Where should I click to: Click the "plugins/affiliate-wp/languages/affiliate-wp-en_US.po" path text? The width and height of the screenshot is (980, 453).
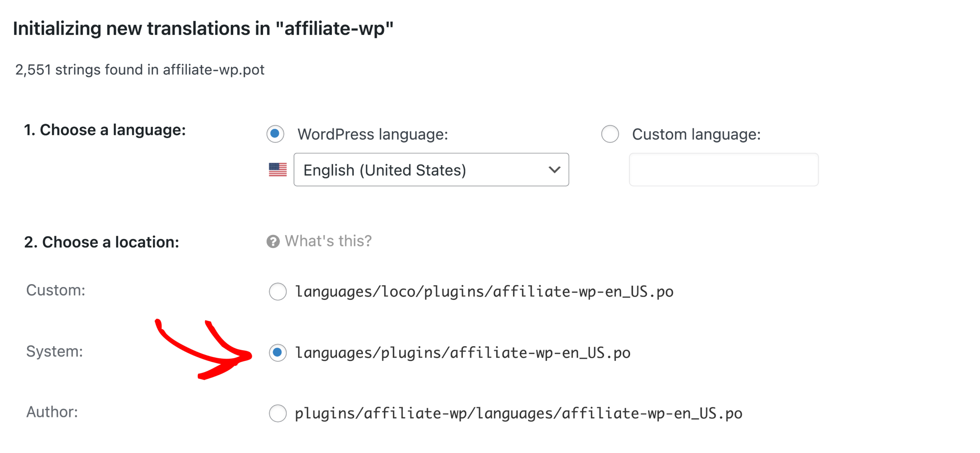pyautogui.click(x=518, y=414)
